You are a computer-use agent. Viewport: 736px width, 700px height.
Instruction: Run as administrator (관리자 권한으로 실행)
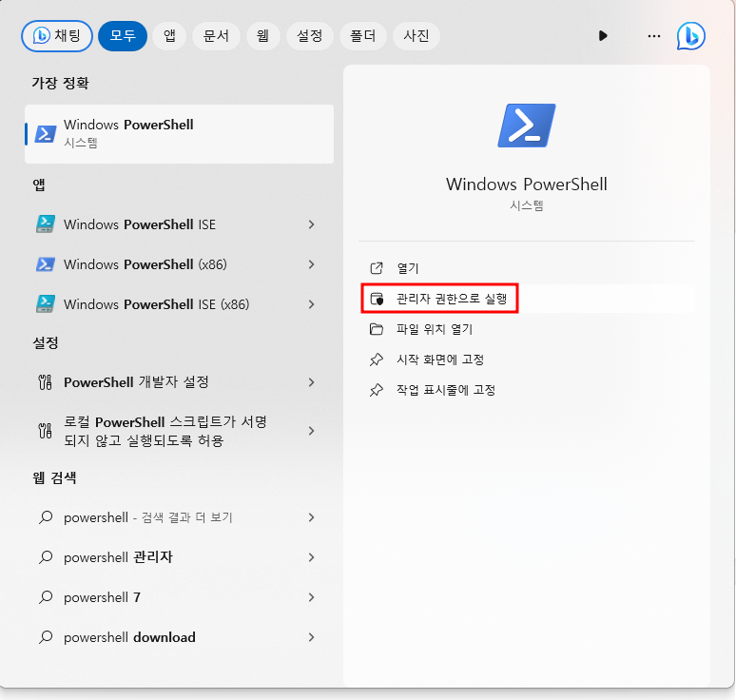527,299
